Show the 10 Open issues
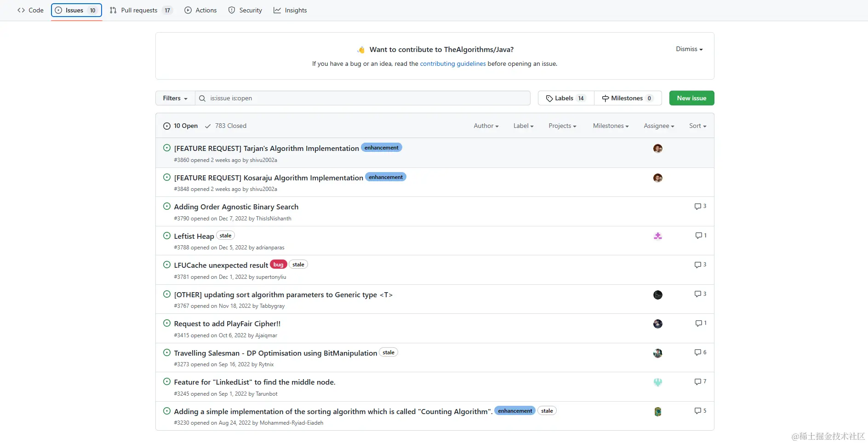Viewport: 868px width, 444px height. [181, 126]
